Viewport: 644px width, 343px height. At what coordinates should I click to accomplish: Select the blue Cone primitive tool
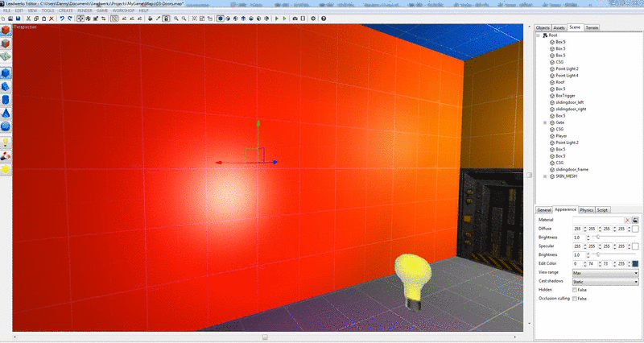(x=6, y=113)
